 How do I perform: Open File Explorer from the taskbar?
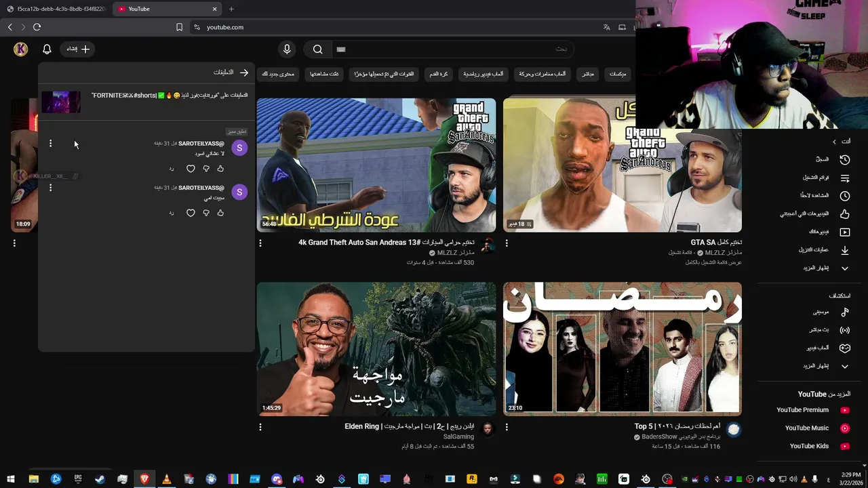pyautogui.click(x=34, y=479)
